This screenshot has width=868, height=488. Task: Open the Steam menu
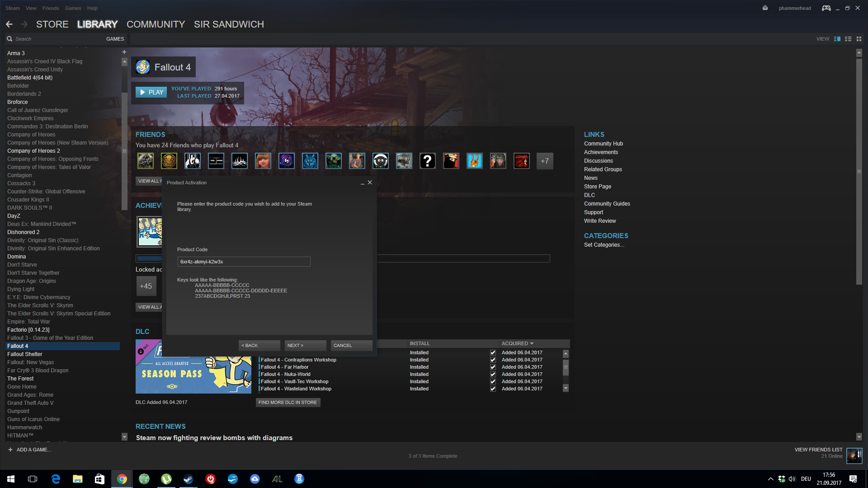(x=13, y=8)
